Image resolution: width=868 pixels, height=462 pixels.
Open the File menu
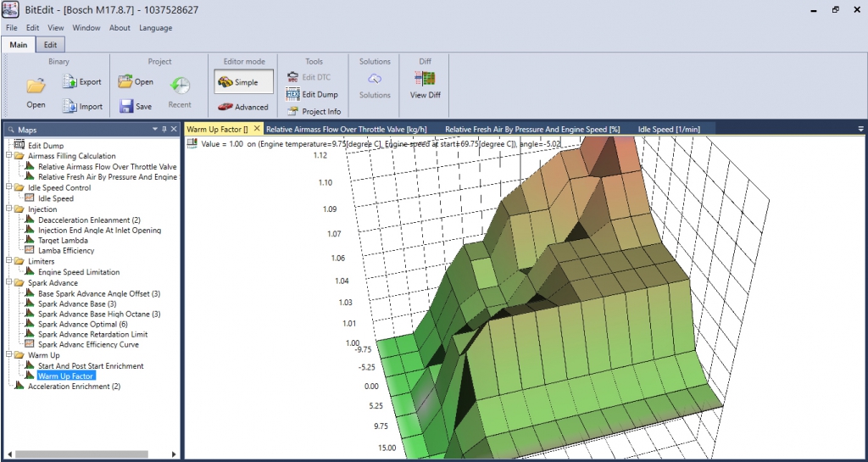pos(12,28)
